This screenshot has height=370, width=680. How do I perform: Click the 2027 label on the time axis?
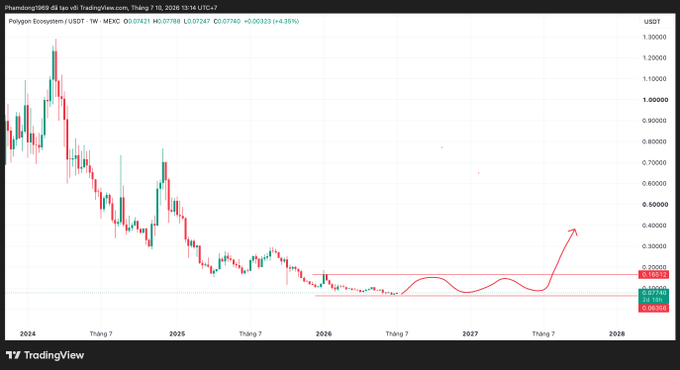pyautogui.click(x=470, y=334)
